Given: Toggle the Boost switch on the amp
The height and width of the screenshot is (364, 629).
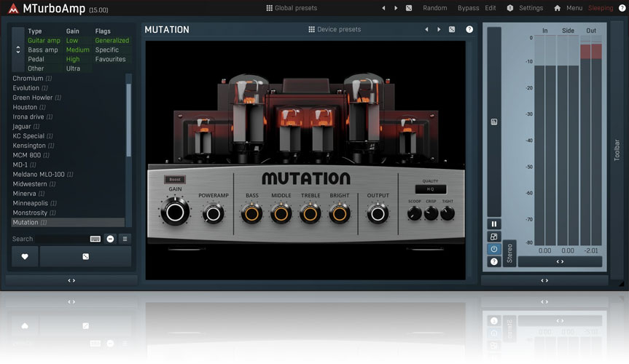Looking at the screenshot, I should [175, 179].
